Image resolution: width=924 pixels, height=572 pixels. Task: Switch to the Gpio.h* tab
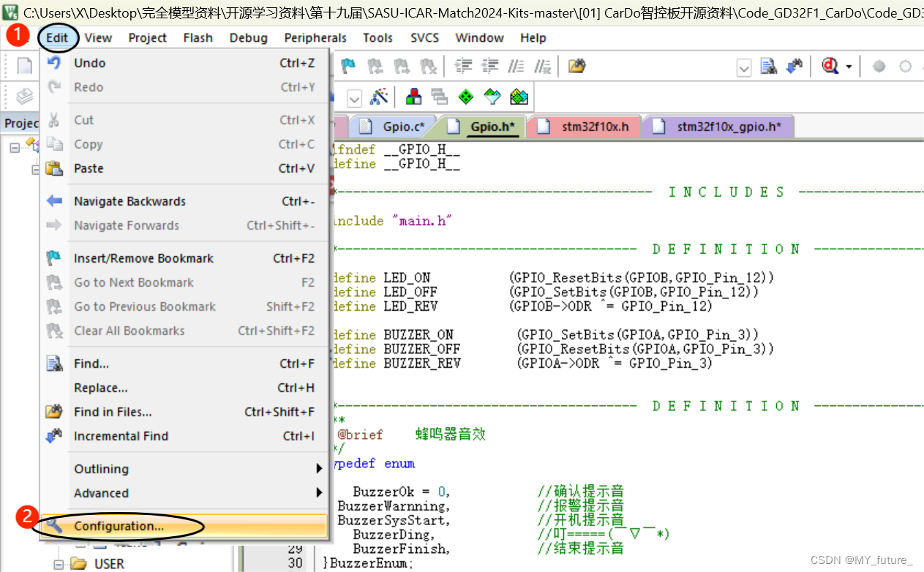(483, 127)
